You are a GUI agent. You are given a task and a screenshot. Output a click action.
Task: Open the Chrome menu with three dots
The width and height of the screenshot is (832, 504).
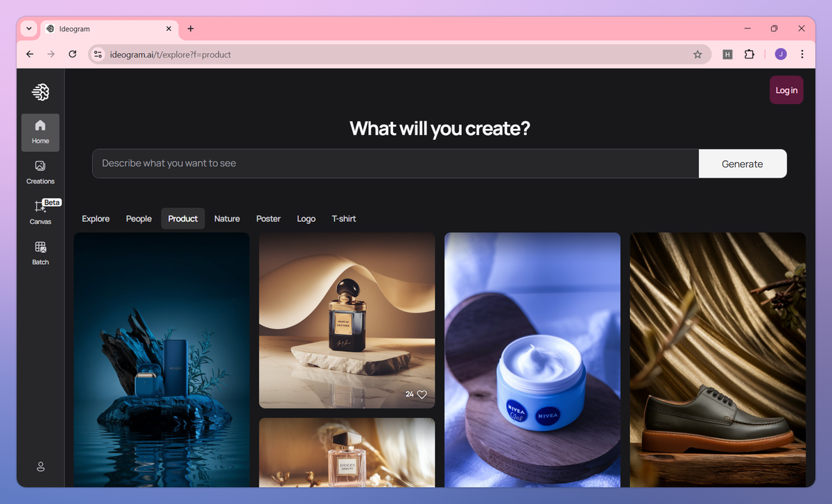(x=802, y=53)
